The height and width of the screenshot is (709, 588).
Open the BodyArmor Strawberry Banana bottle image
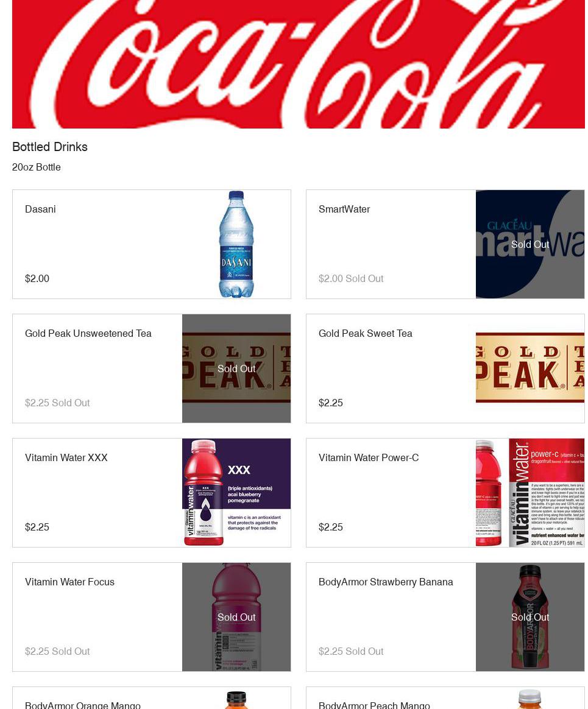[530, 617]
